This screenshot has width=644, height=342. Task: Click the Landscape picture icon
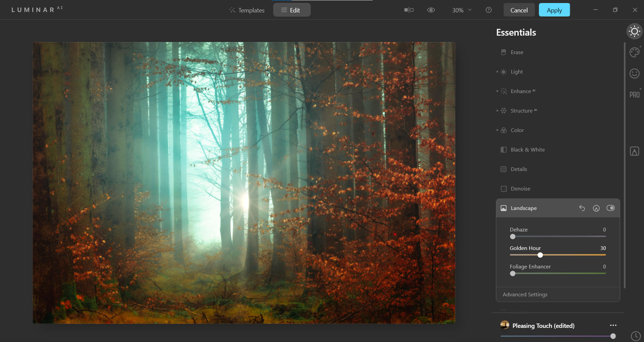[x=503, y=208]
